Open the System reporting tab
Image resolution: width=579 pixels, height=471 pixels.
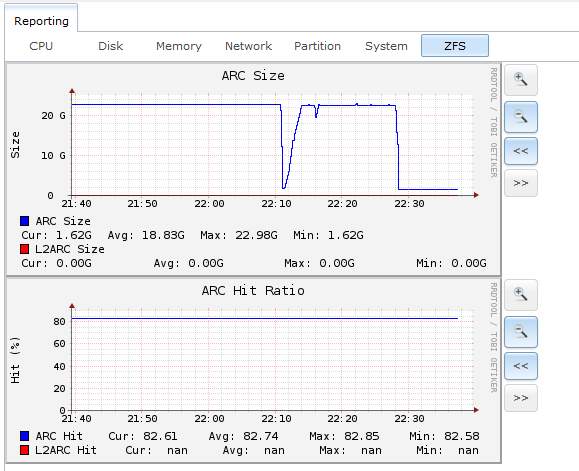(x=386, y=46)
